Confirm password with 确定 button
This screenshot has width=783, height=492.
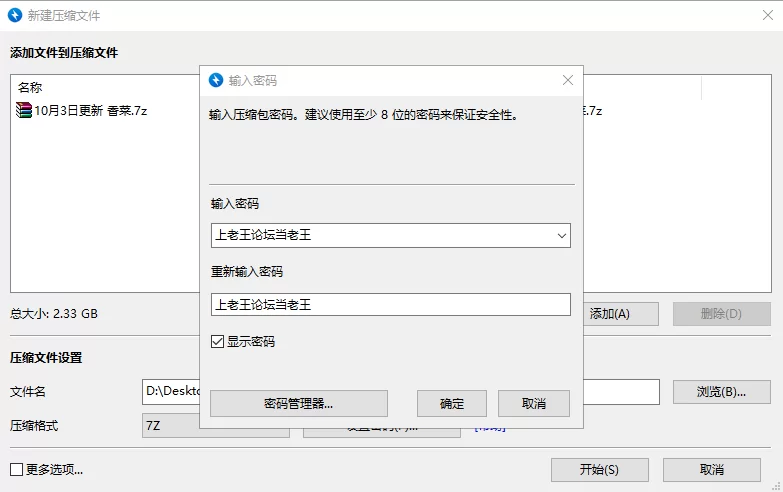point(452,404)
